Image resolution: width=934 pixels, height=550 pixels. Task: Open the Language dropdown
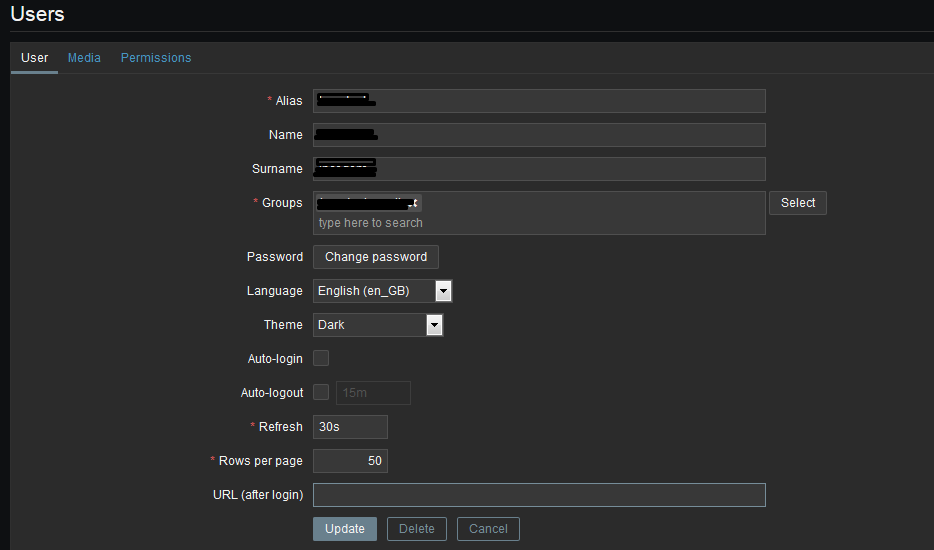tap(383, 291)
